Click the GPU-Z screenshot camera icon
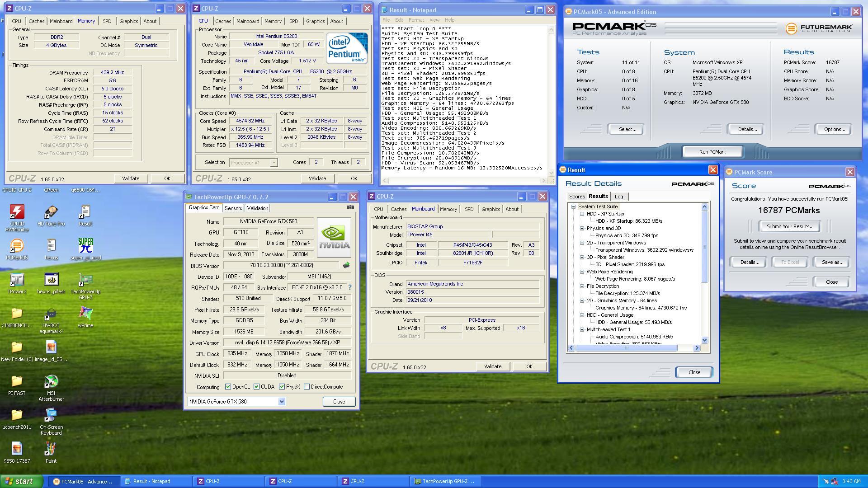The height and width of the screenshot is (488, 868). coord(350,207)
